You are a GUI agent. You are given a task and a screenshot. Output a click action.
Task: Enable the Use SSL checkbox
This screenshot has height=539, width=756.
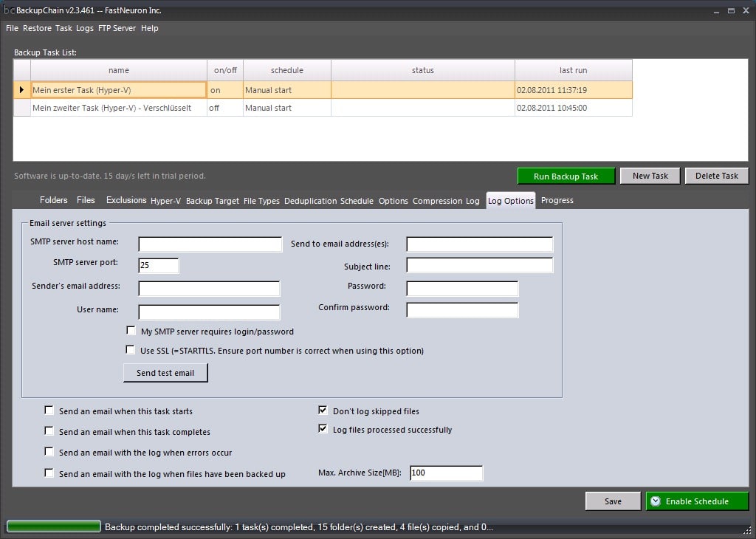(130, 349)
